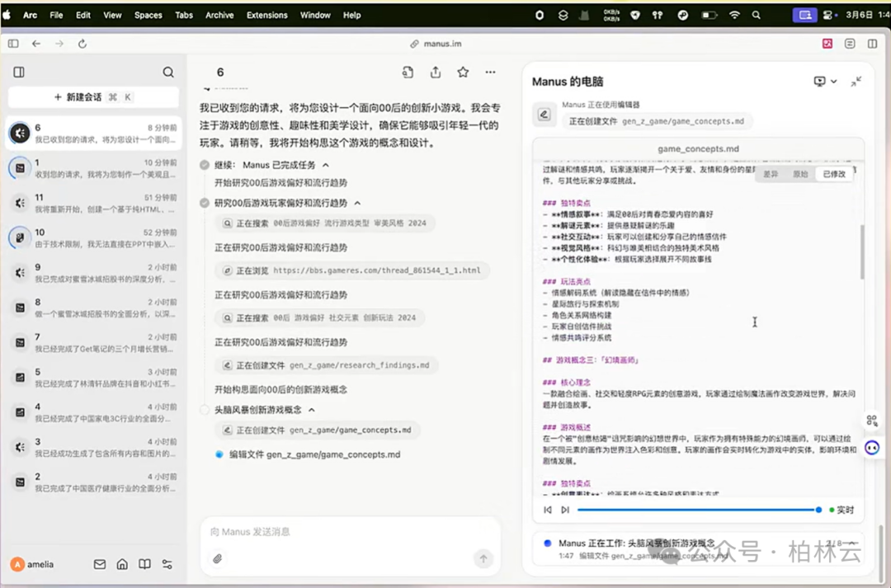Click the pink Arc extension icon

(x=827, y=44)
